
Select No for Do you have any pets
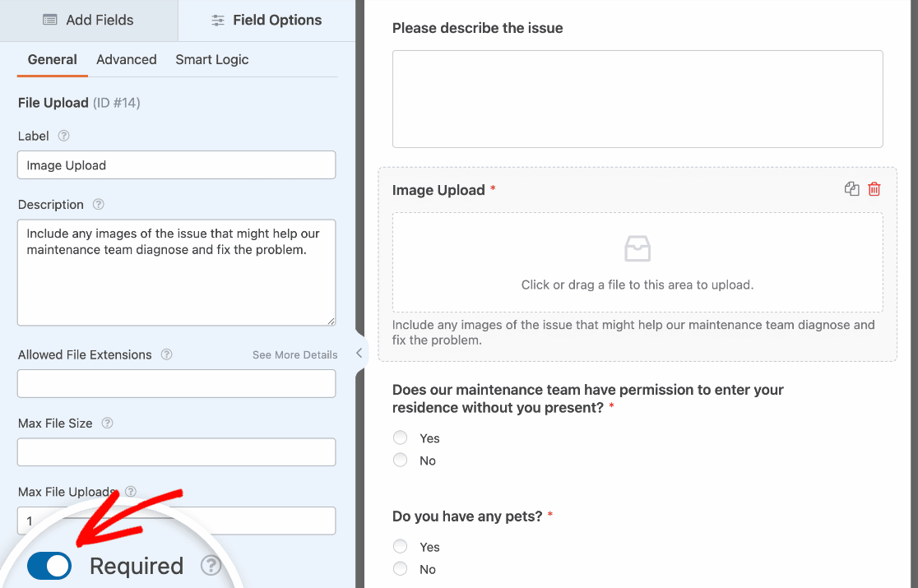(x=401, y=569)
